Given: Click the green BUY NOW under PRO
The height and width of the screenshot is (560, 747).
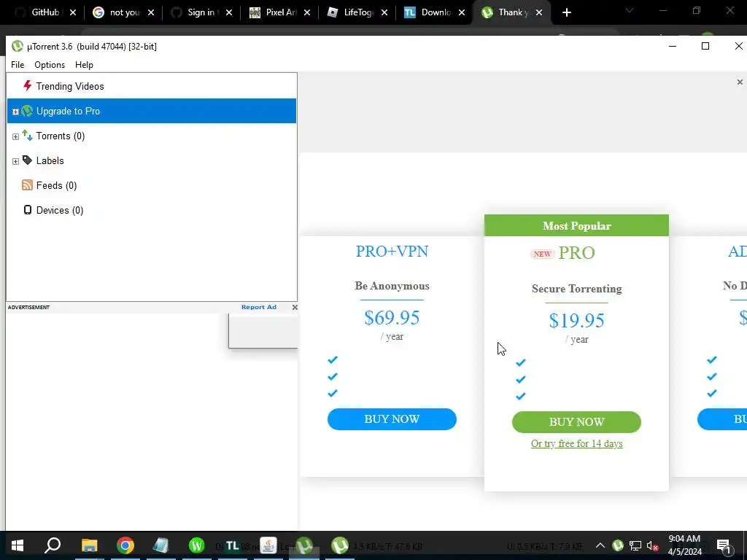Looking at the screenshot, I should tap(576, 422).
